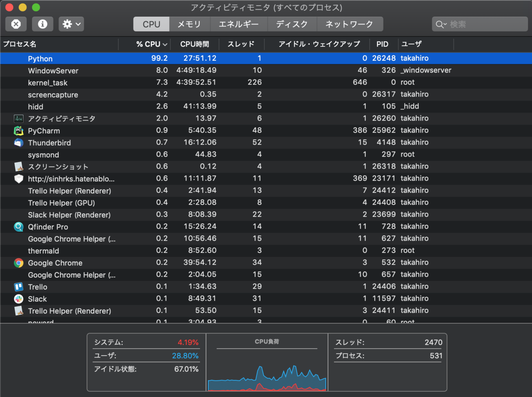Click the スレッド 2470 count
This screenshot has height=397, width=532.
[x=433, y=342]
